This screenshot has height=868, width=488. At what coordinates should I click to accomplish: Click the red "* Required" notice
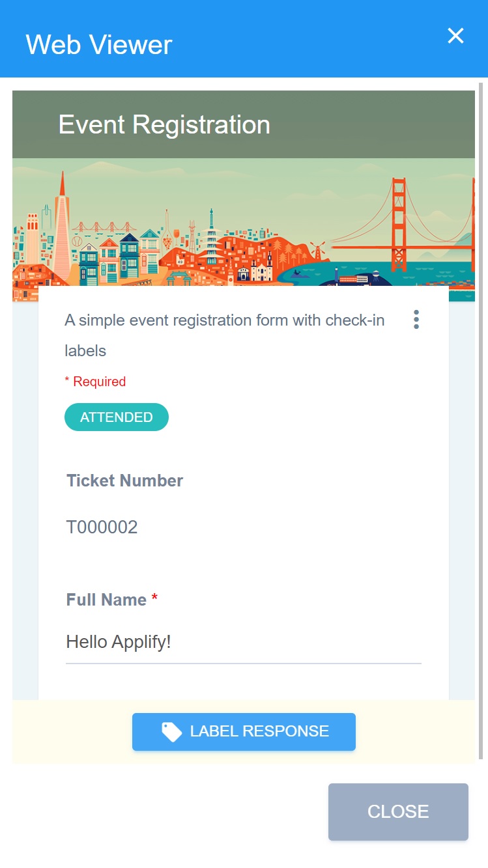95,382
